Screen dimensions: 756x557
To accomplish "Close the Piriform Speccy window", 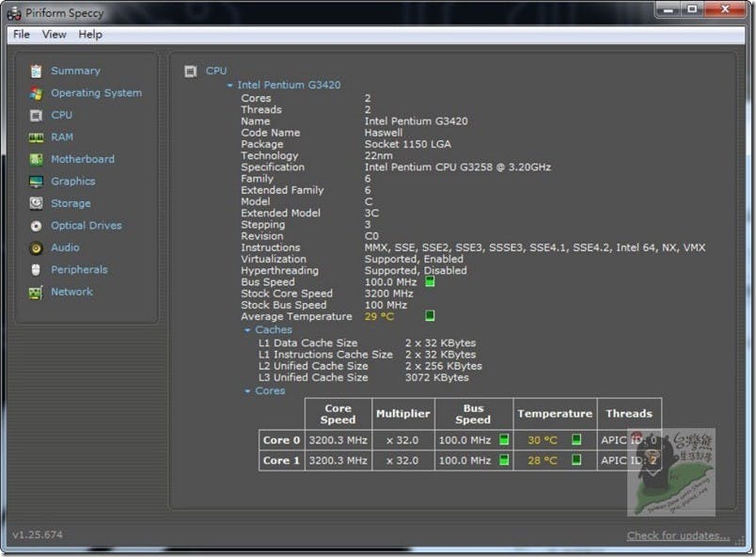I will coord(725,9).
